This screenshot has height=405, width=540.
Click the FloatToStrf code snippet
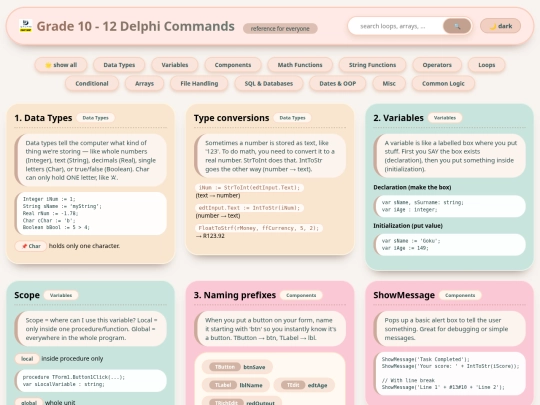coord(259,228)
